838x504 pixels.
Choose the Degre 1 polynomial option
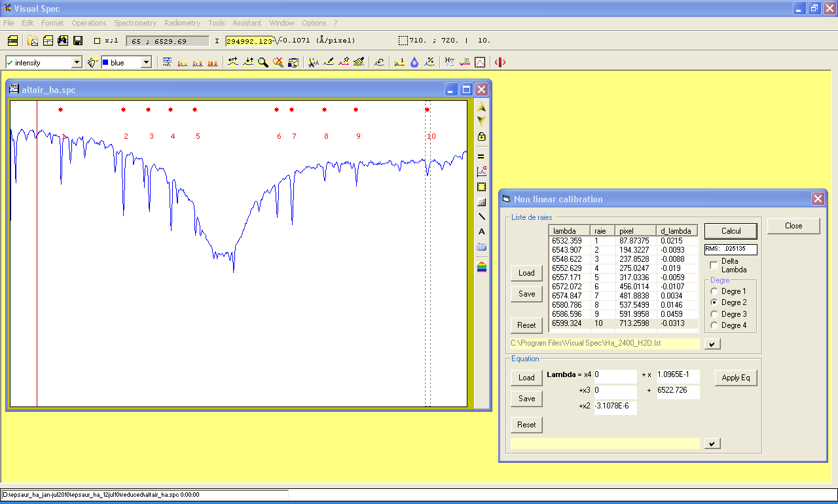[x=714, y=291]
